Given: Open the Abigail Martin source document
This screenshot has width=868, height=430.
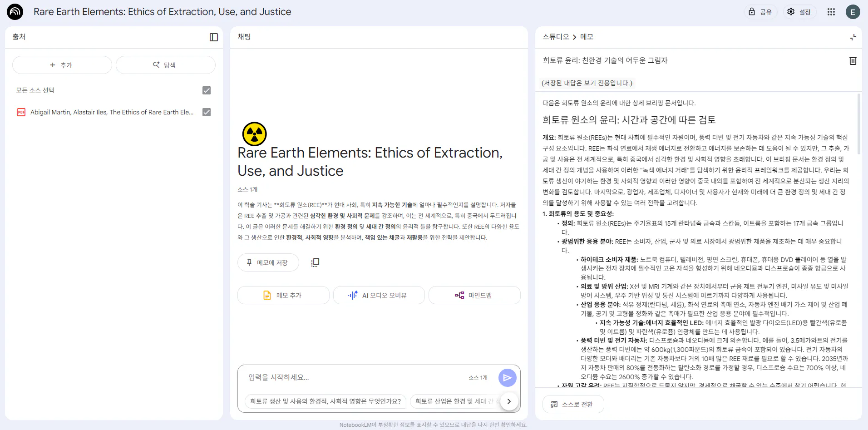Looking at the screenshot, I should point(112,112).
